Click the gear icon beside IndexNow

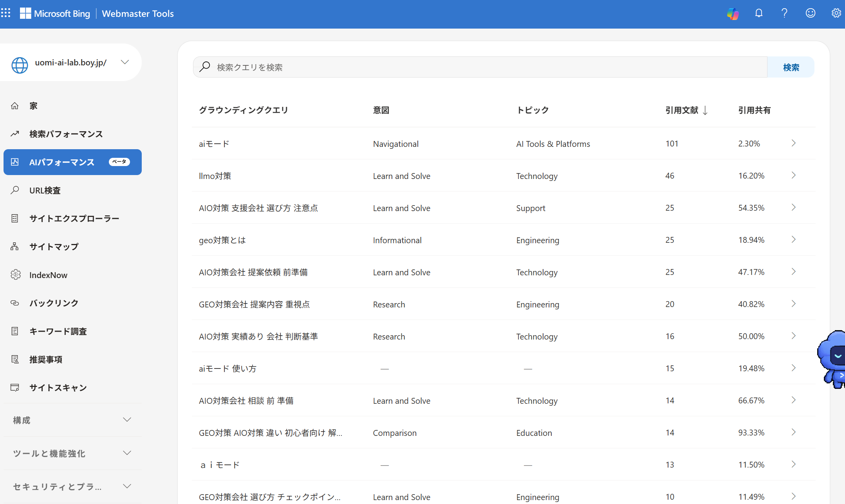coord(16,275)
